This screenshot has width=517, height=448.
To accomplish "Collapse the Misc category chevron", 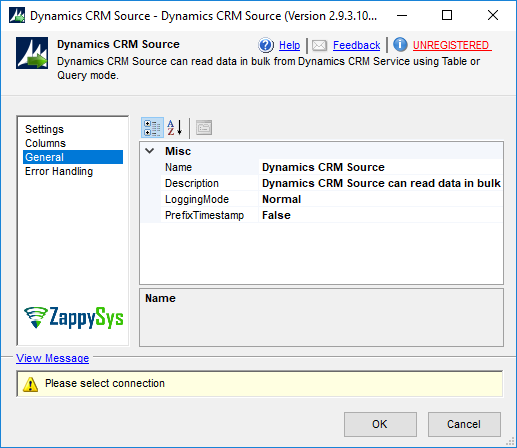I will tap(150, 151).
